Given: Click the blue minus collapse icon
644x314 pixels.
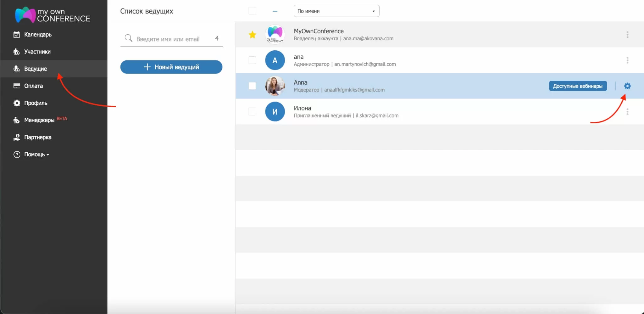Looking at the screenshot, I should pyautogui.click(x=275, y=11).
